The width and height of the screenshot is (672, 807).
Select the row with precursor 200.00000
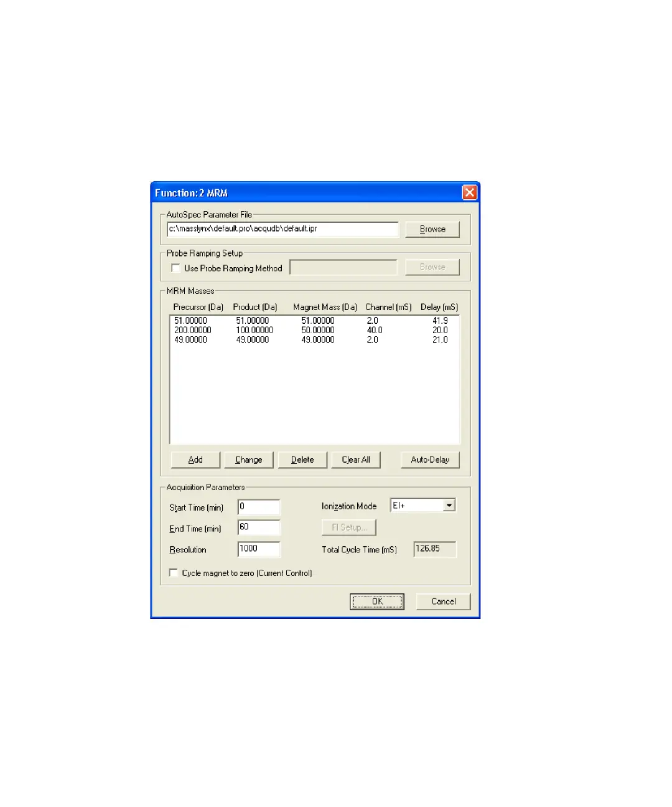[314, 330]
